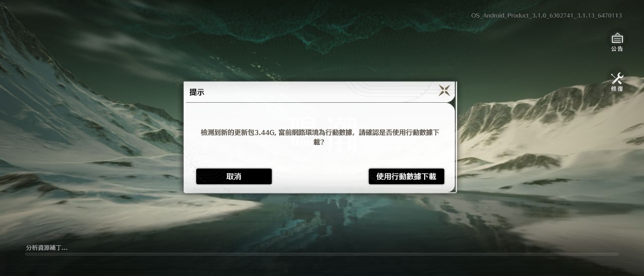Image resolution: width=644 pixels, height=276 pixels.
Task: Close the 提示 dialog with the star X
Action: tap(444, 91)
